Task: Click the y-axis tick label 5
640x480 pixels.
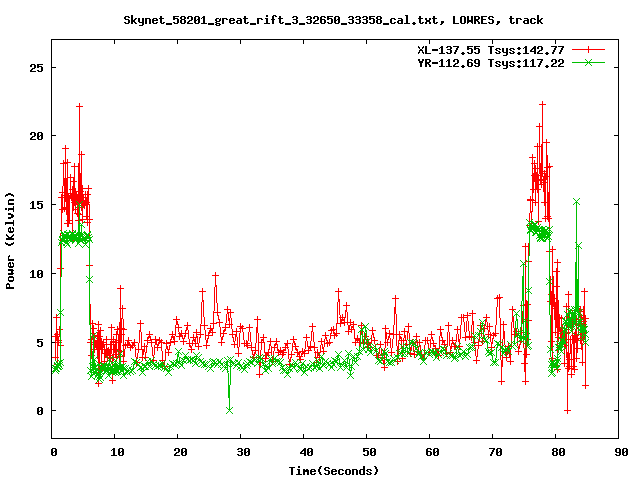Action: pyautogui.click(x=40, y=342)
